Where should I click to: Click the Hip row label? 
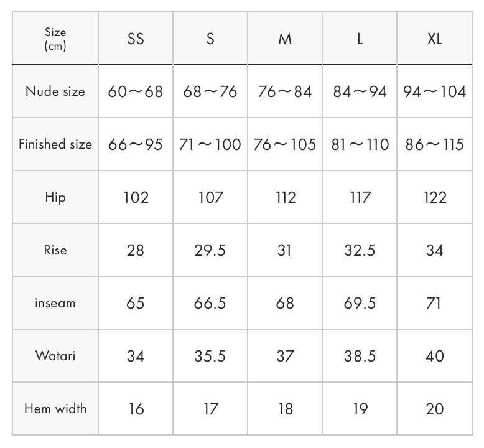(55, 197)
